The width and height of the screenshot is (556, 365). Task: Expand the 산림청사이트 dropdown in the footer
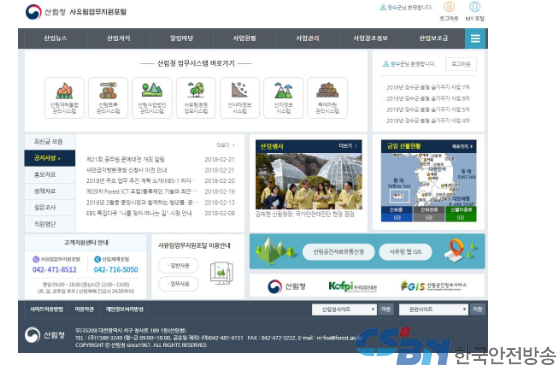pyautogui.click(x=344, y=309)
